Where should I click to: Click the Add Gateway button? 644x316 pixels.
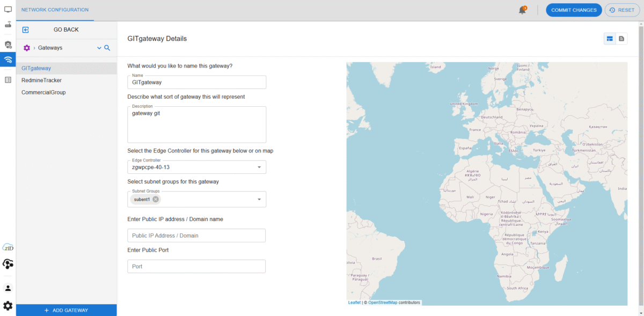coord(67,310)
